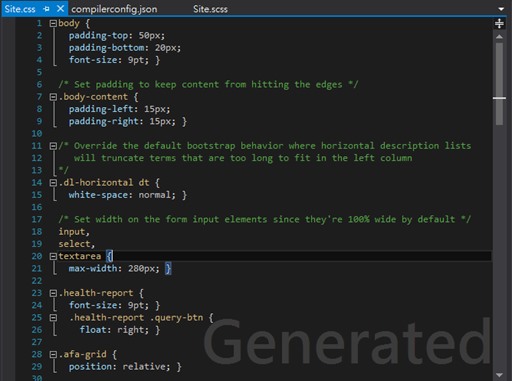Screen dimensions: 512x381
Task: Close the Site.css tab
Action: pos(60,9)
